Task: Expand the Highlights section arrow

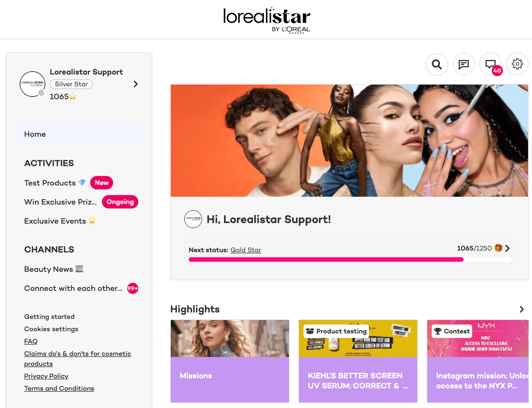Action: point(522,309)
